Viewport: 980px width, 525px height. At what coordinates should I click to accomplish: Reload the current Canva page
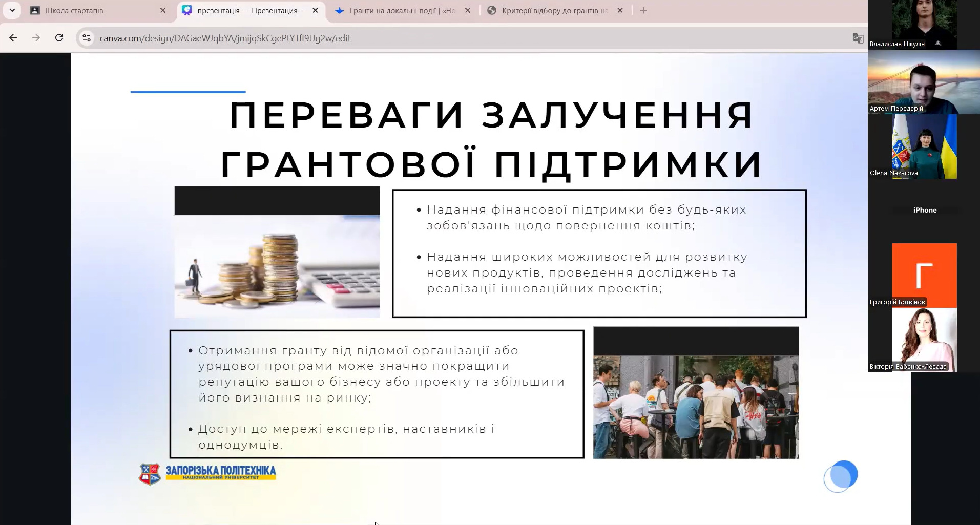click(x=59, y=38)
